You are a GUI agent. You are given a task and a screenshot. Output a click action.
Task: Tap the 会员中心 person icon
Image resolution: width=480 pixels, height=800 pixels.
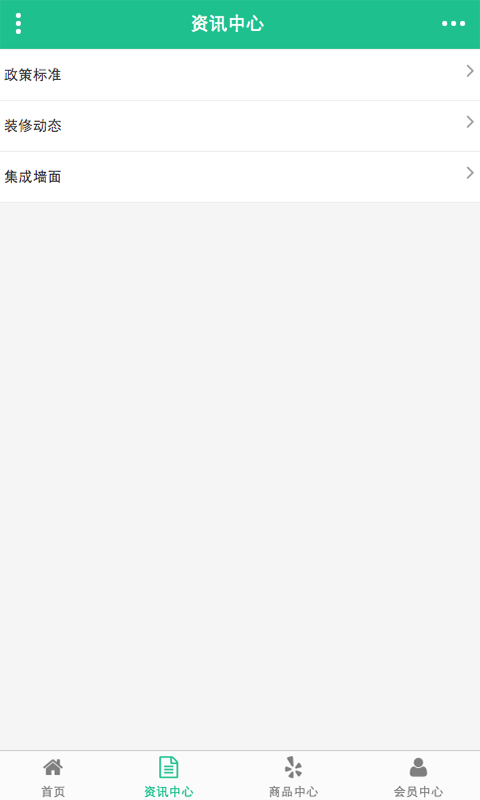pyautogui.click(x=418, y=767)
